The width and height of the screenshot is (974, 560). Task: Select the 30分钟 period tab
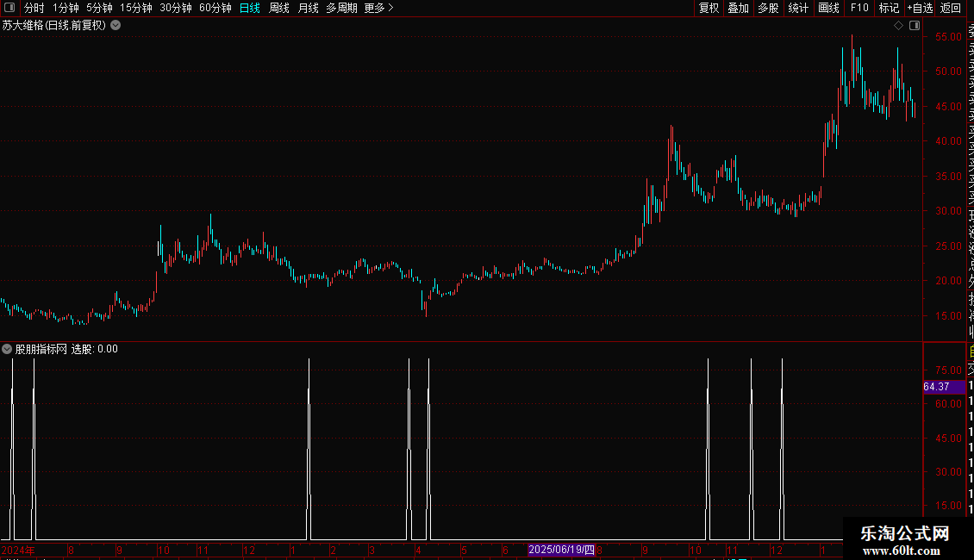(175, 8)
